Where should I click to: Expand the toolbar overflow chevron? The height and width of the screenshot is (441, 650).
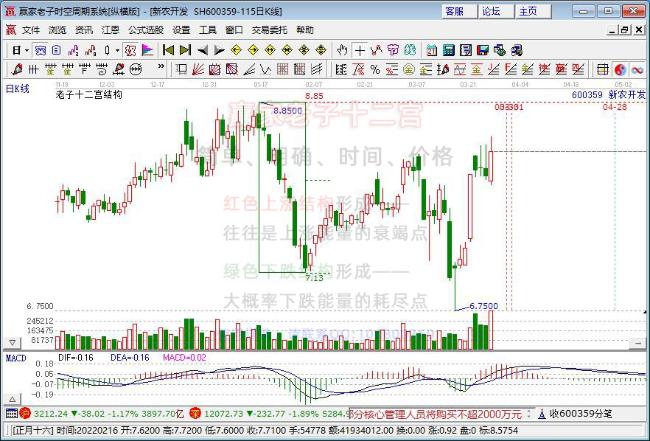click(161, 66)
